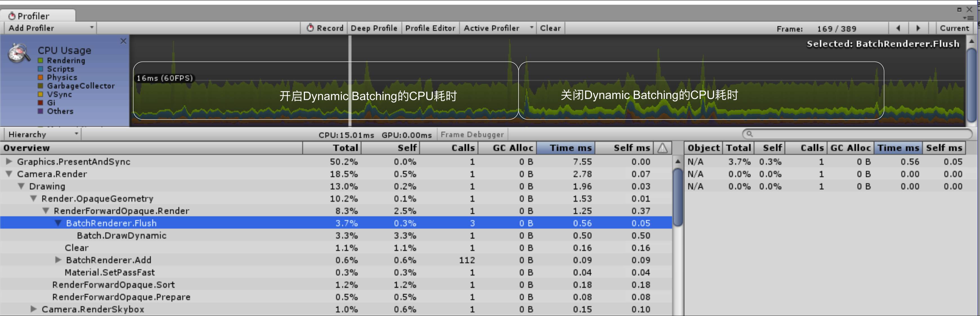
Task: Toggle the Rendering category color box
Action: click(40, 60)
